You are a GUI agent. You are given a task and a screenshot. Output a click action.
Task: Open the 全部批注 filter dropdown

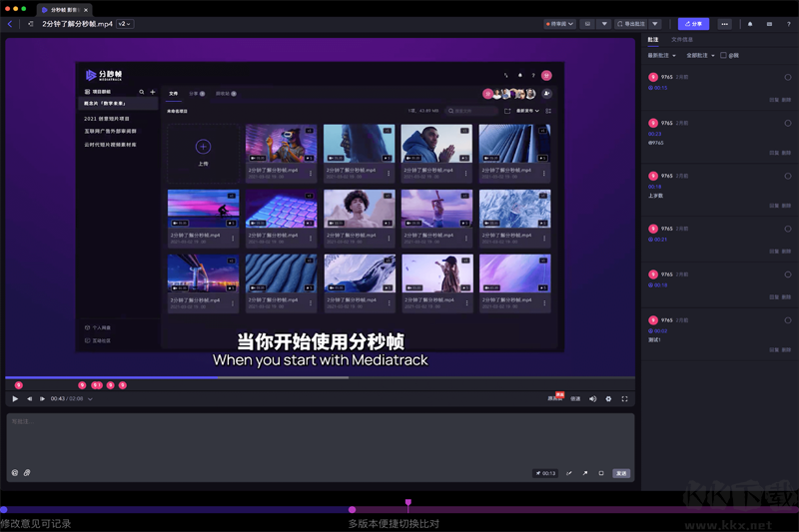[x=700, y=56]
